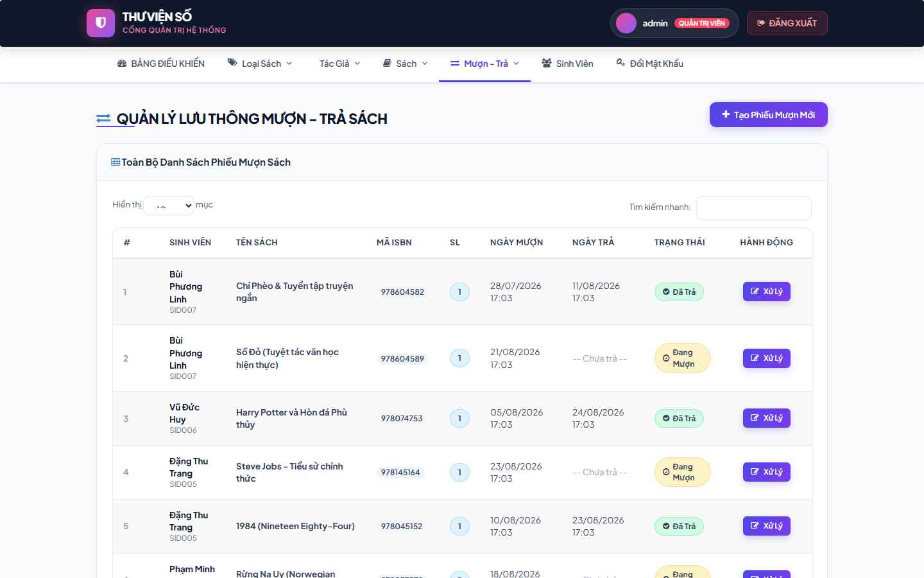Screen dimensions: 924x578
Task: Click the Quản Trị Viên role badge
Action: pyautogui.click(x=701, y=23)
